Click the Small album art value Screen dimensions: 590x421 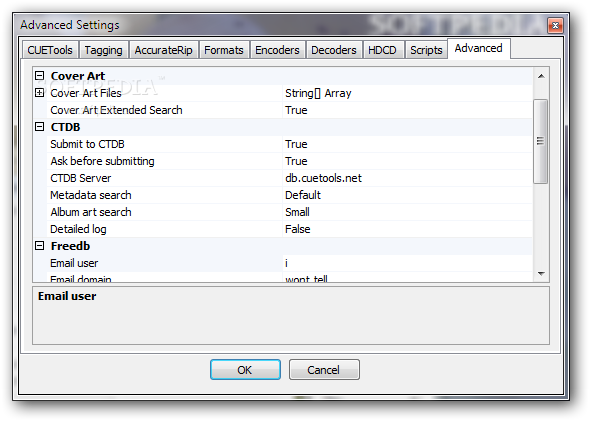coord(408,212)
